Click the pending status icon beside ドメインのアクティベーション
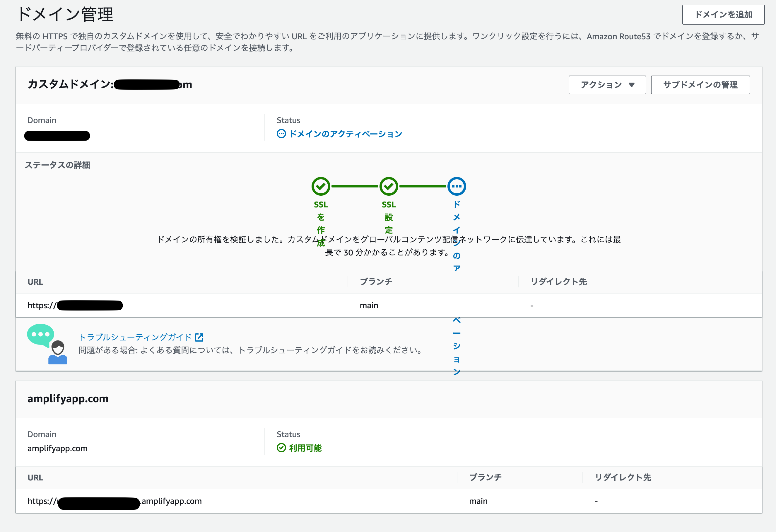The height and width of the screenshot is (532, 776). [x=281, y=134]
